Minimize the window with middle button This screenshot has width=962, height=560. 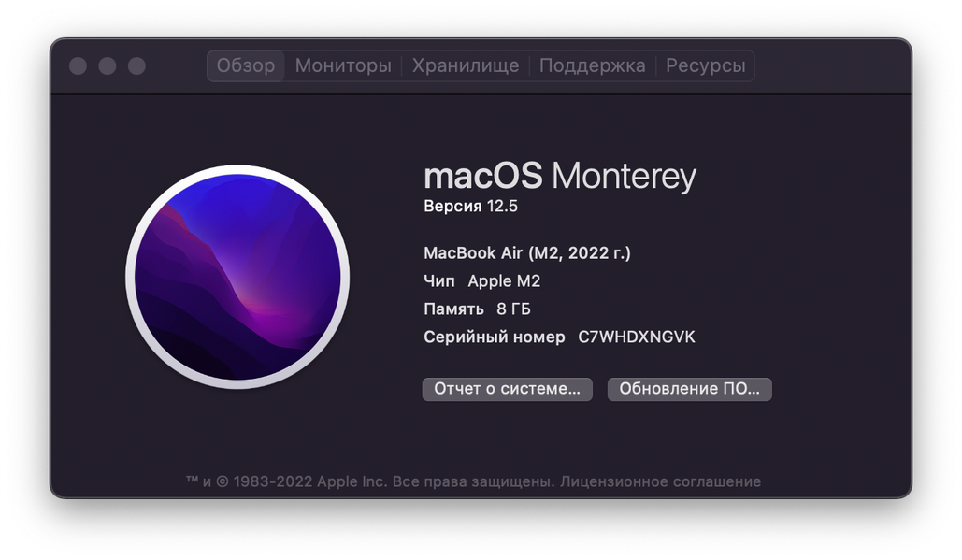point(108,65)
